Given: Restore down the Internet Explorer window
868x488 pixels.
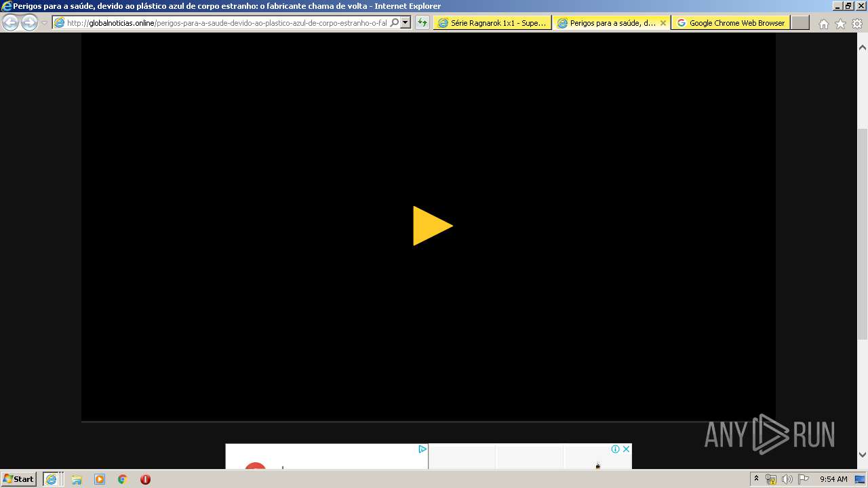Looking at the screenshot, I should (848, 6).
